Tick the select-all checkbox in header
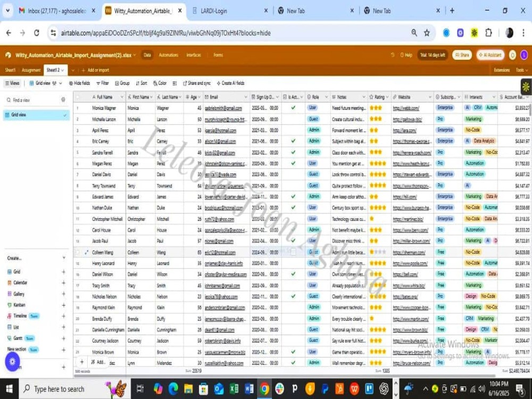532x399 pixels. coord(78,97)
